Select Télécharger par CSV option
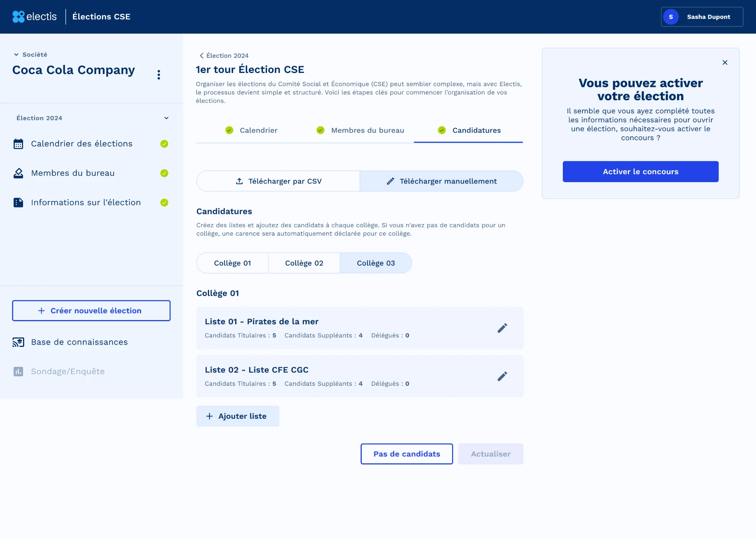Image resolution: width=756 pixels, height=540 pixels. click(x=278, y=181)
